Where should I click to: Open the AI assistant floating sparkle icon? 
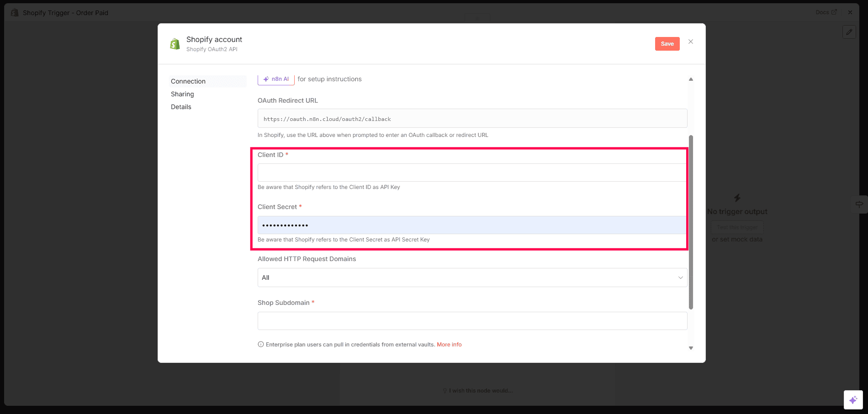pos(853,400)
